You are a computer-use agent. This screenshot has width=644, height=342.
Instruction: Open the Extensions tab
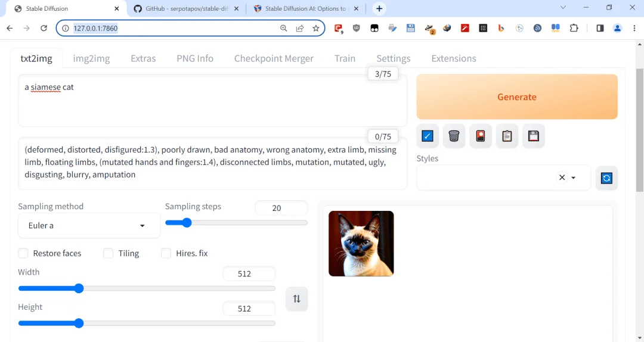point(454,58)
